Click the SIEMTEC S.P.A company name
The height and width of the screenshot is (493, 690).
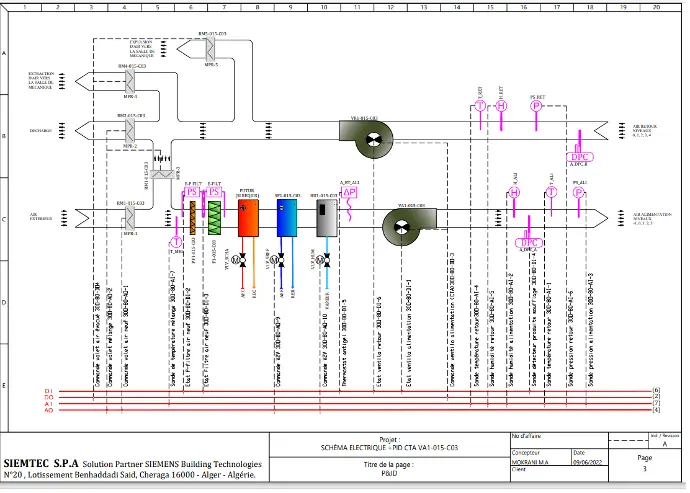click(40, 464)
